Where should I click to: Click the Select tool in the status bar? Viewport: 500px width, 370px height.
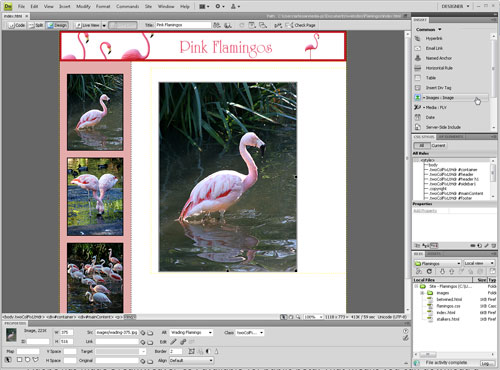[x=283, y=317]
